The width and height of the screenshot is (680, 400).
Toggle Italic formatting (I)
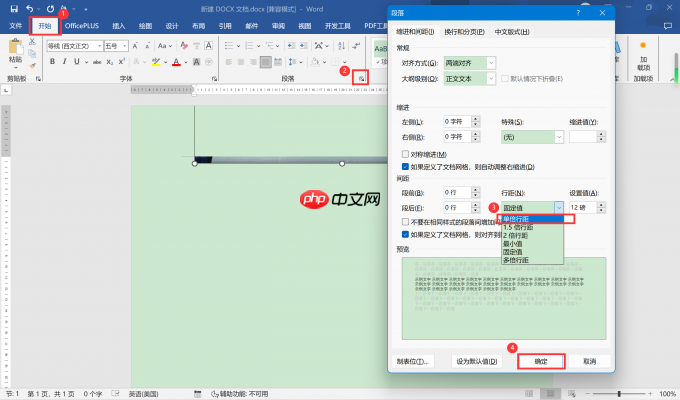[x=64, y=62]
